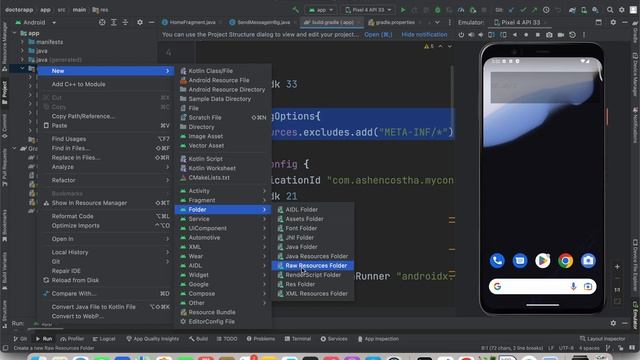Open the Layout Inspector button

tap(602, 339)
